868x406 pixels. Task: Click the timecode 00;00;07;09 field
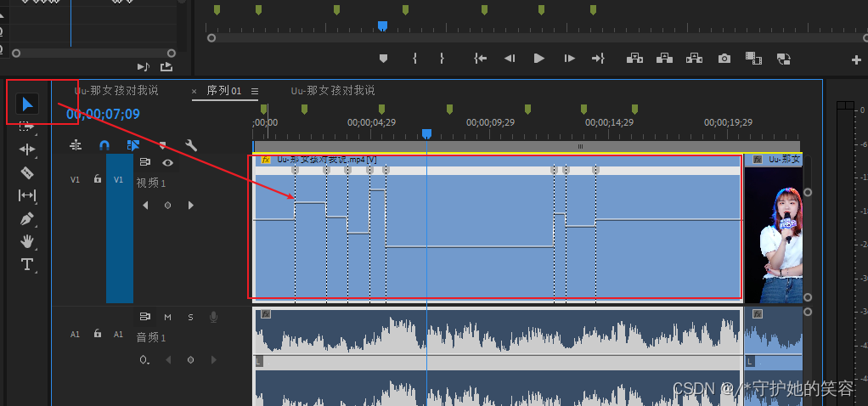(103, 114)
